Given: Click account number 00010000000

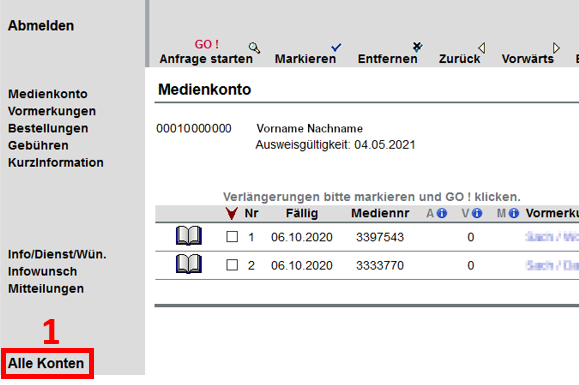Looking at the screenshot, I should (194, 128).
